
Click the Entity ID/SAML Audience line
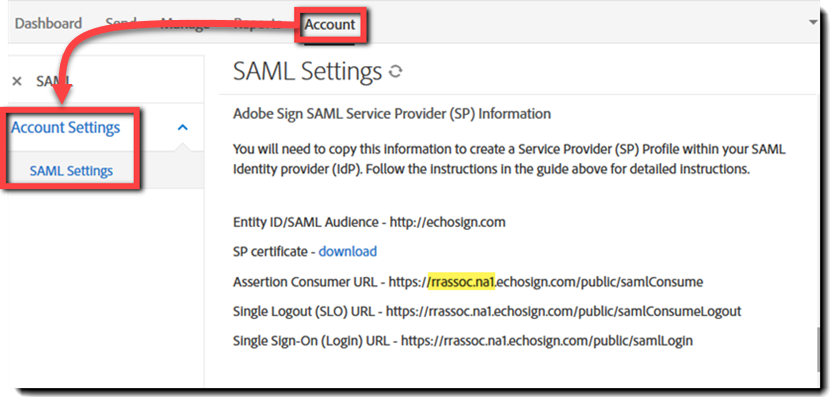[369, 222]
